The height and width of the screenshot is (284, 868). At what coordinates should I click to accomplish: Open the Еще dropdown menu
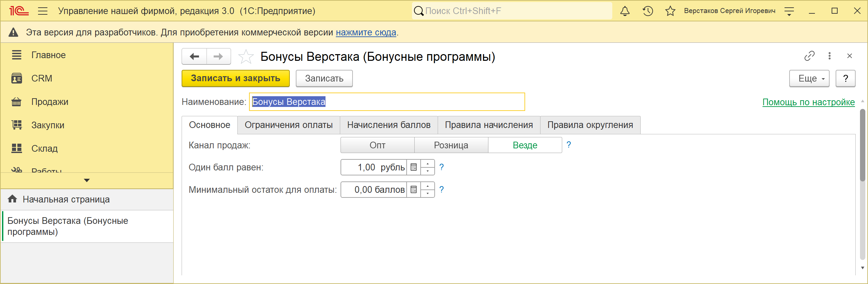(809, 78)
